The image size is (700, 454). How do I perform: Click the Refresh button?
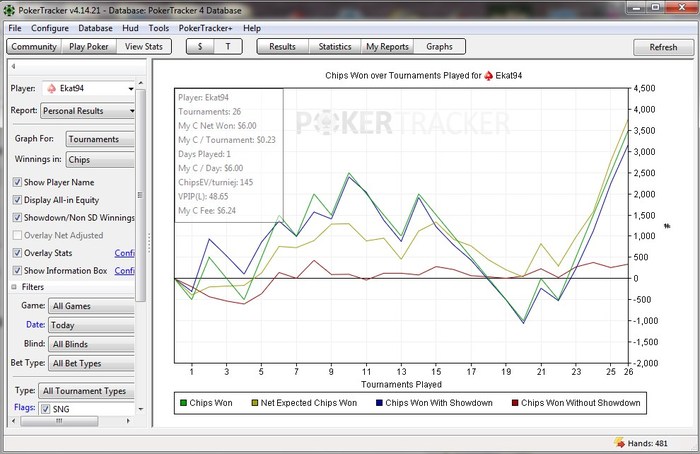[x=663, y=47]
